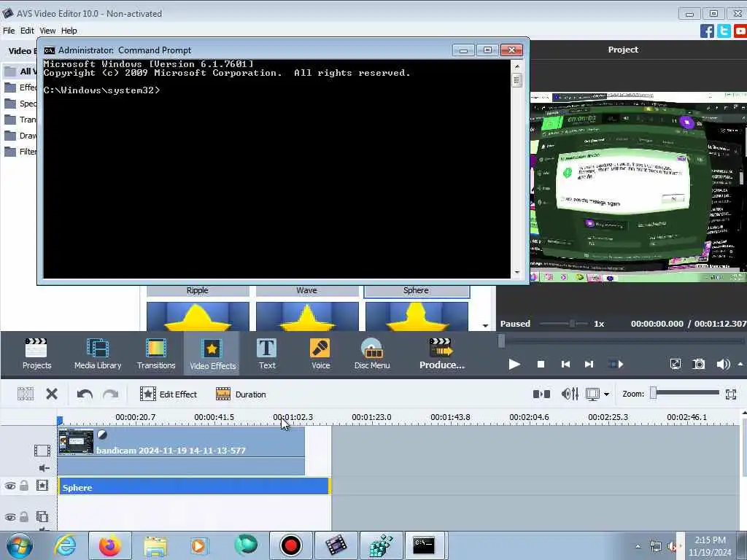Select the Sphere effect bar on the timeline
Viewport: 747px width, 560px height.
pyautogui.click(x=194, y=486)
